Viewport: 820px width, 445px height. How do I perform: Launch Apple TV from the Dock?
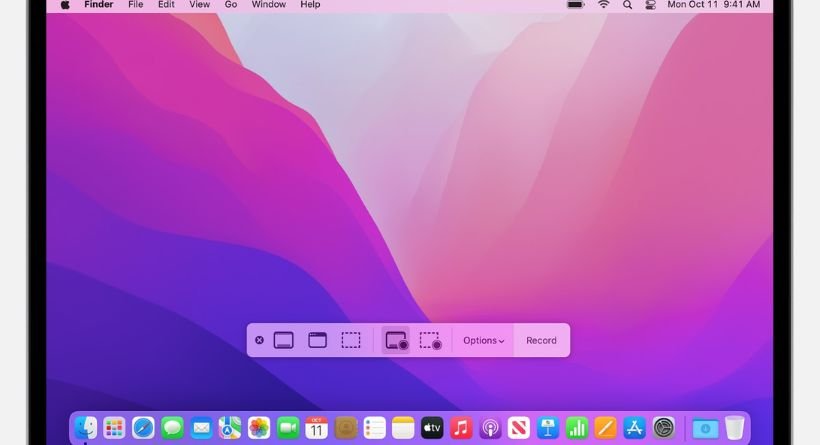[432, 428]
